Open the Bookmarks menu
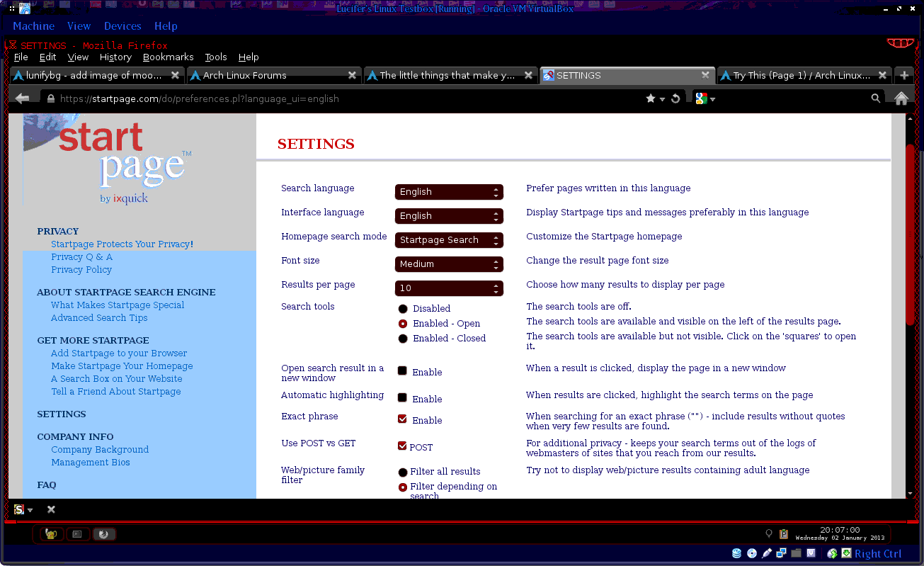This screenshot has width=924, height=566. point(168,57)
